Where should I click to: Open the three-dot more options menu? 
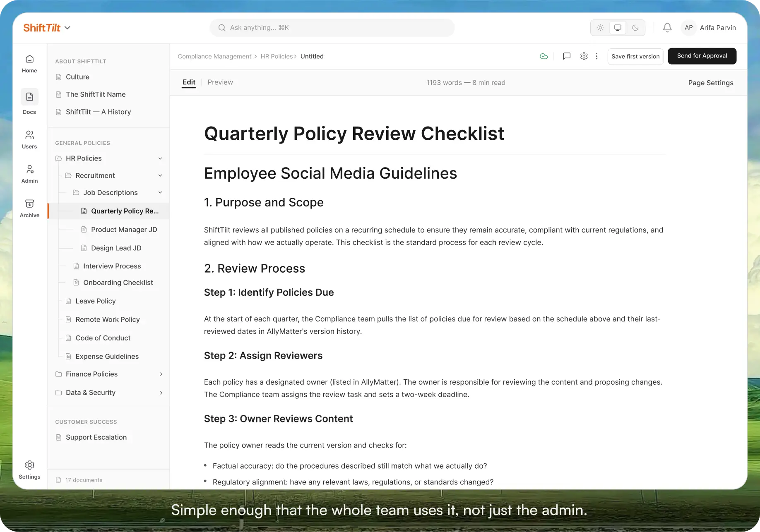point(596,56)
